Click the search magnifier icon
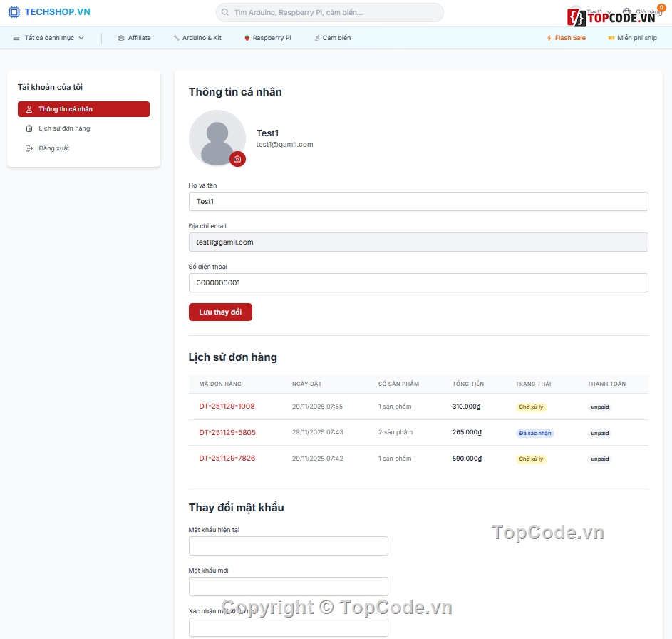This screenshot has width=672, height=639. 224,12
